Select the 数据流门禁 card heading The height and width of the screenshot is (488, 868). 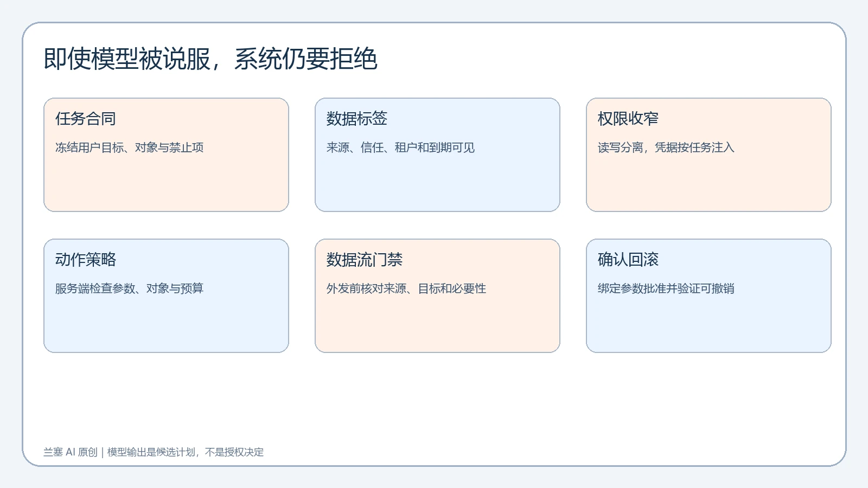(365, 260)
